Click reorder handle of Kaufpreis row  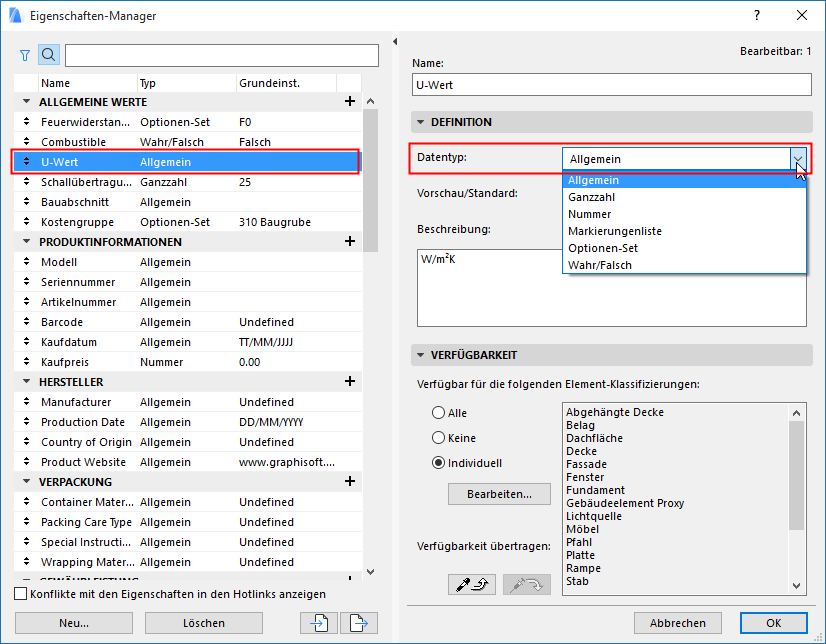pos(26,362)
